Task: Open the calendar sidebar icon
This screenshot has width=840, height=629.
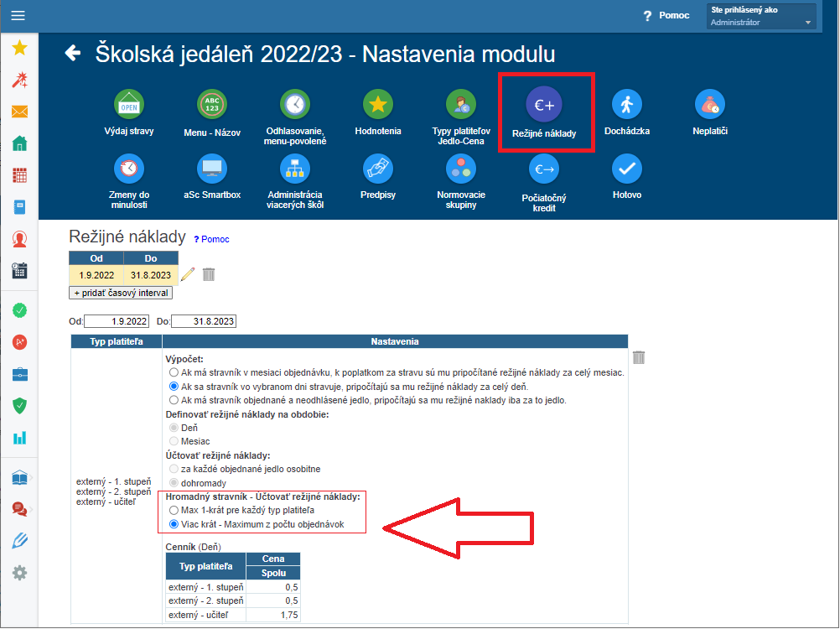Action: [20, 271]
